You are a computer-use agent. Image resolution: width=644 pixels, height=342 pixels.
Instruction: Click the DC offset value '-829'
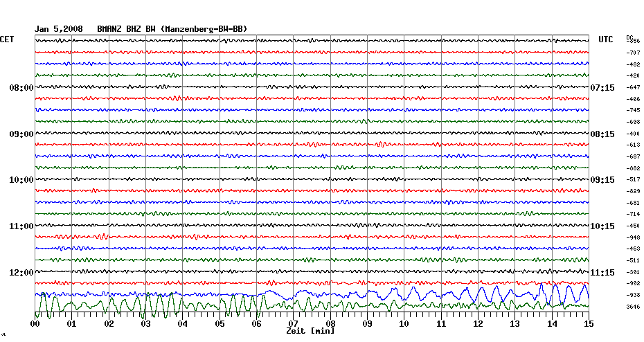pos(634,191)
